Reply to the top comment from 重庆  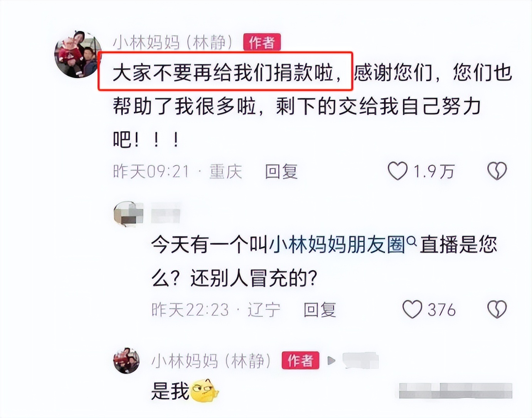[x=281, y=171]
